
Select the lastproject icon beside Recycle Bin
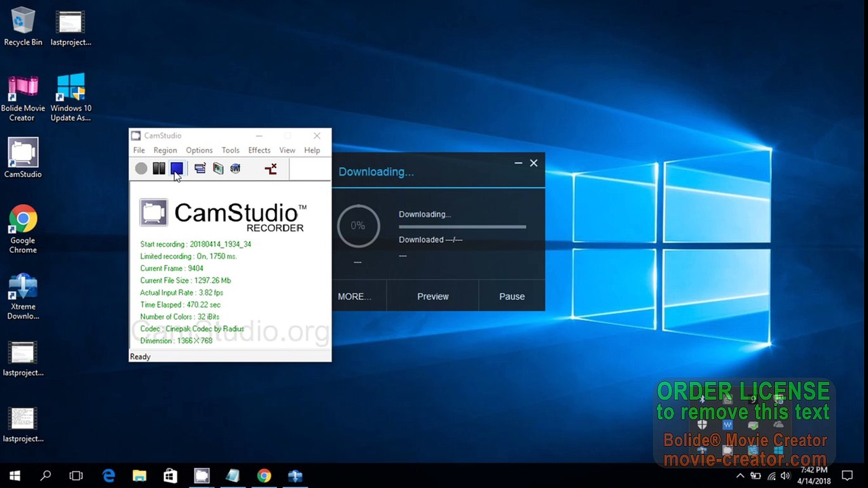(x=71, y=27)
